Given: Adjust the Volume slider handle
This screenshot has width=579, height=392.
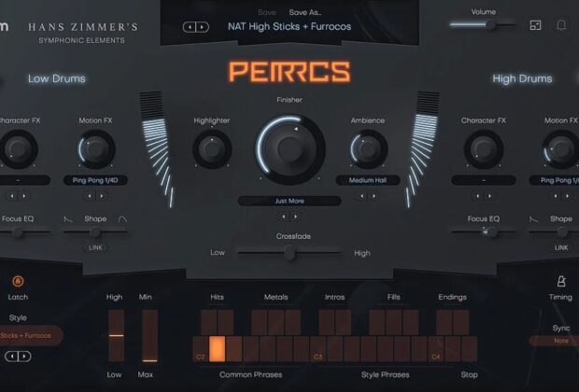Looking at the screenshot, I should click(x=490, y=25).
